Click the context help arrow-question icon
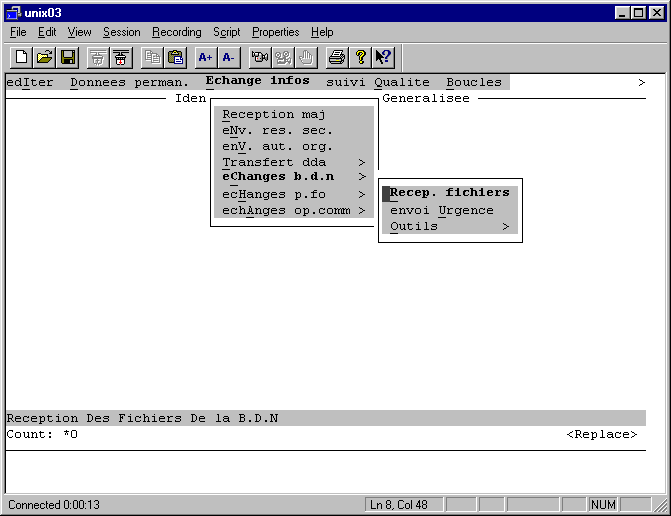 [x=383, y=57]
